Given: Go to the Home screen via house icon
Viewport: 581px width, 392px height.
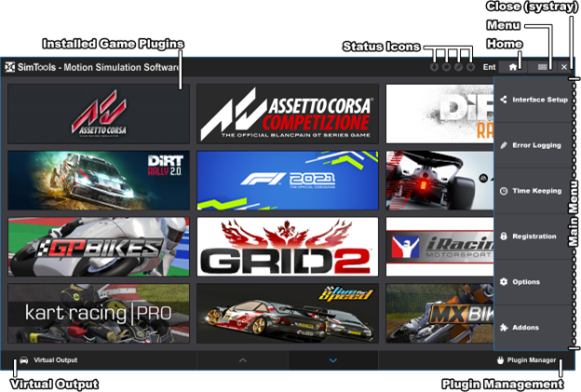Looking at the screenshot, I should [x=513, y=67].
